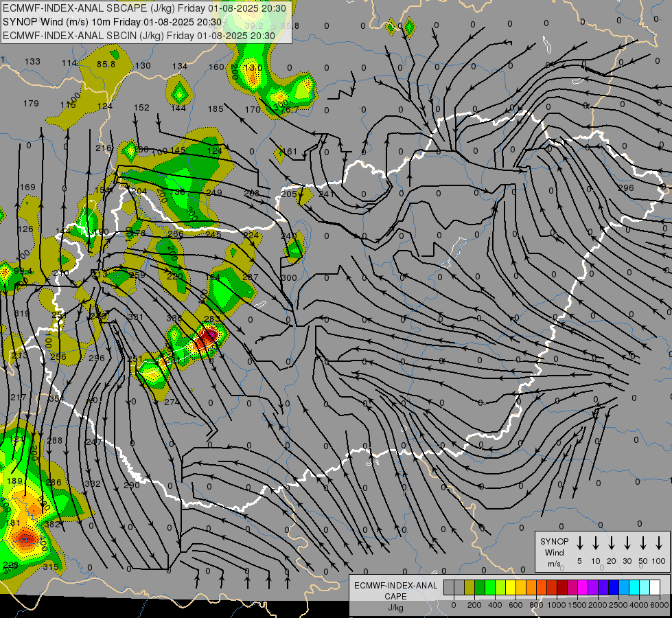Click the wind arrow above the 30 m/s label
The width and height of the screenshot is (672, 618).
click(x=627, y=542)
